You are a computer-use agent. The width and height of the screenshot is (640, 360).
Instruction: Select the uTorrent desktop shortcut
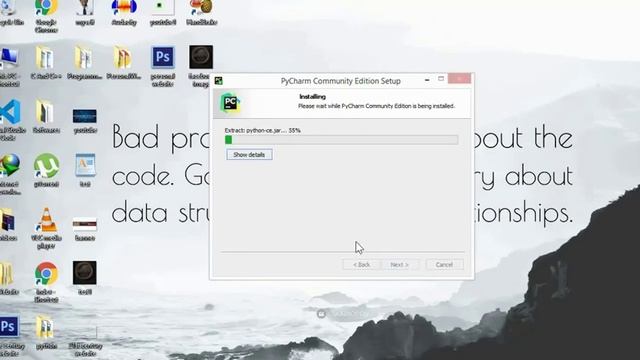pos(46,170)
